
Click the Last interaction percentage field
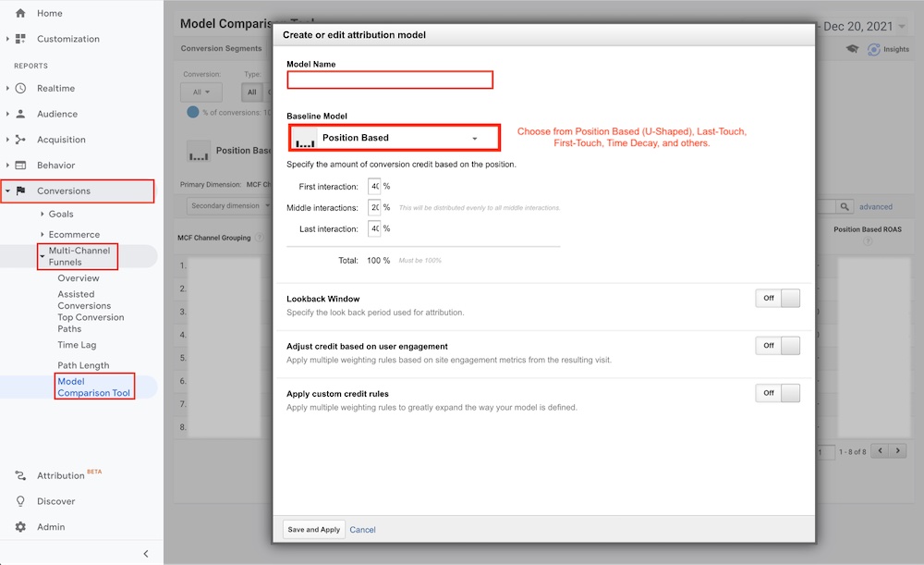point(374,228)
